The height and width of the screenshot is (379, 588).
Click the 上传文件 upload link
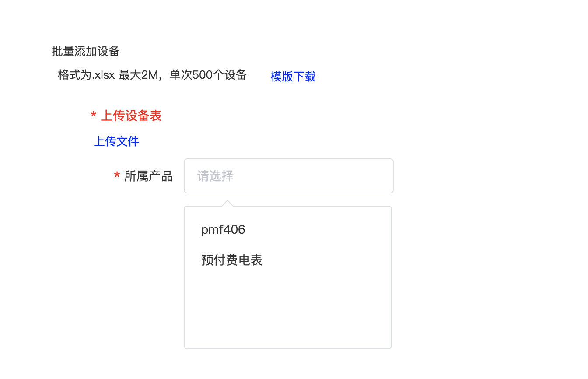pyautogui.click(x=116, y=141)
